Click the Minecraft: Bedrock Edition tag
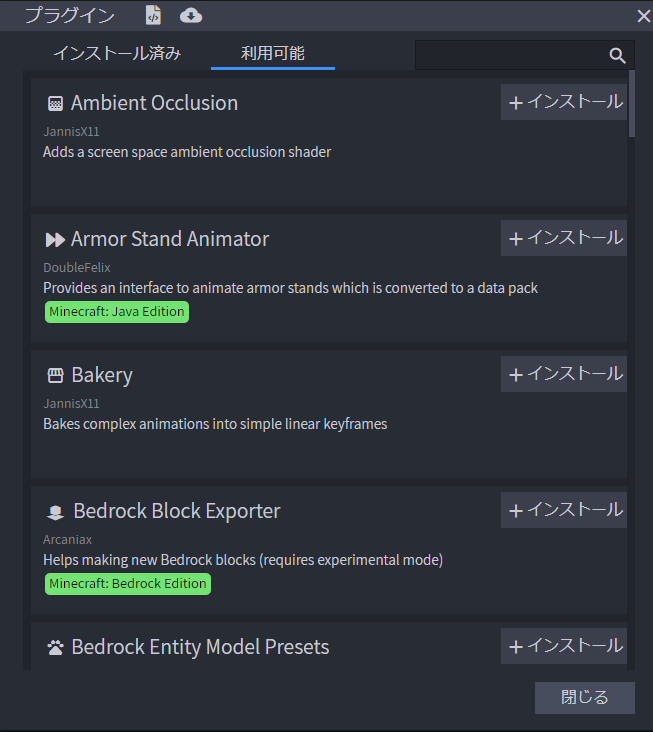Image resolution: width=653 pixels, height=732 pixels. click(128, 584)
